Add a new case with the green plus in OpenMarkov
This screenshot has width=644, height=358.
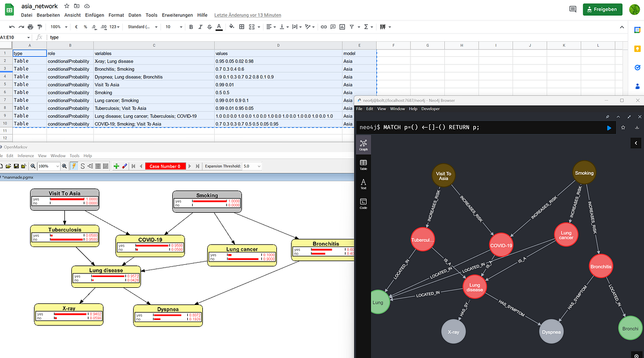pos(116,166)
